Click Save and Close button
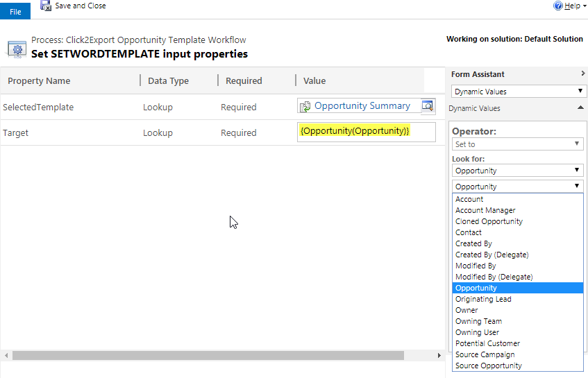The width and height of the screenshot is (588, 378). (x=74, y=6)
